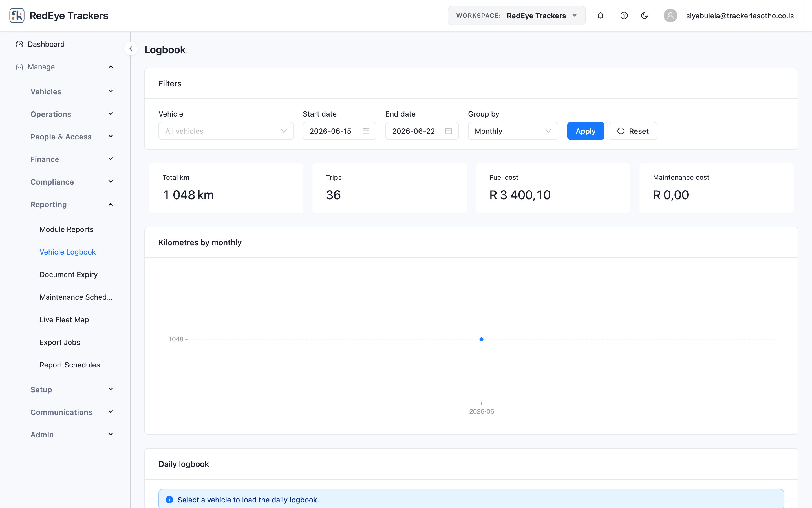Open the All vehicles dropdown

pyautogui.click(x=226, y=131)
